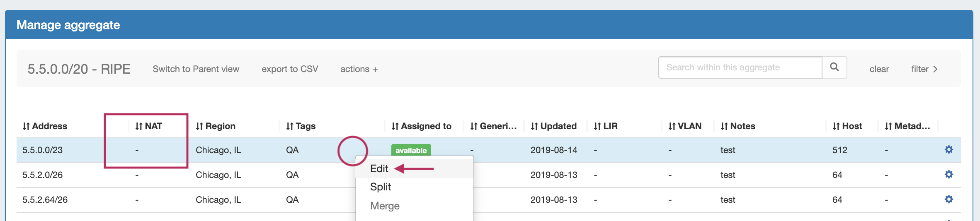
Task: Choose Edit from the context menu
Action: 379,169
